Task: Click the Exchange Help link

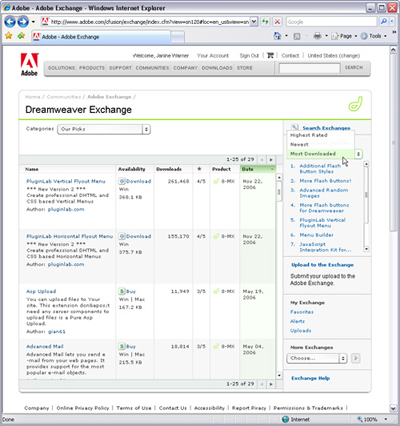Action: click(310, 378)
